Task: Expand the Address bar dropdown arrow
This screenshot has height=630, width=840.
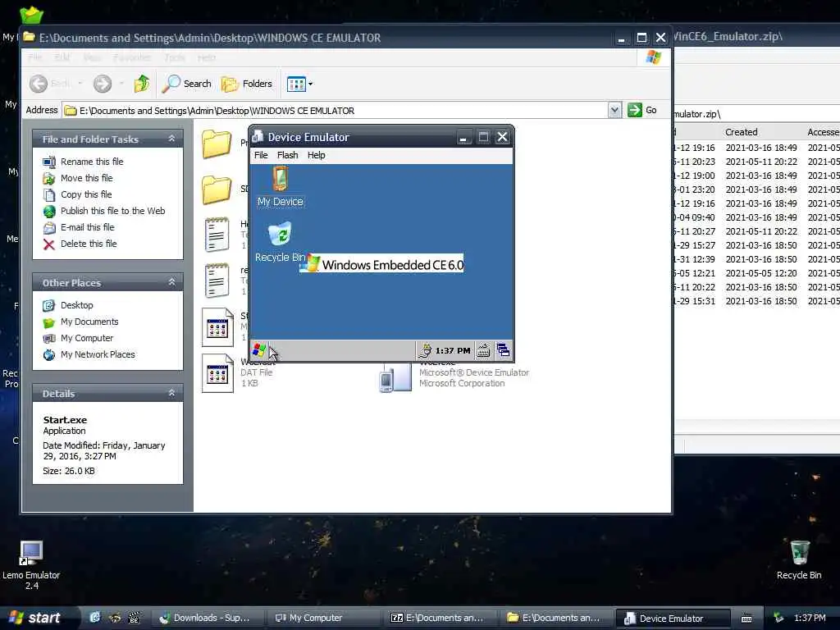Action: pos(615,111)
